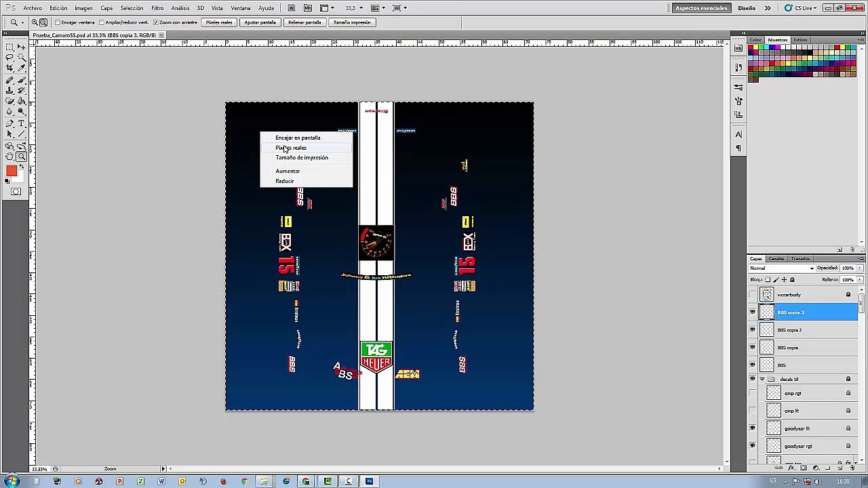Select the Lasso tool
The width and height of the screenshot is (868, 488).
[x=10, y=58]
